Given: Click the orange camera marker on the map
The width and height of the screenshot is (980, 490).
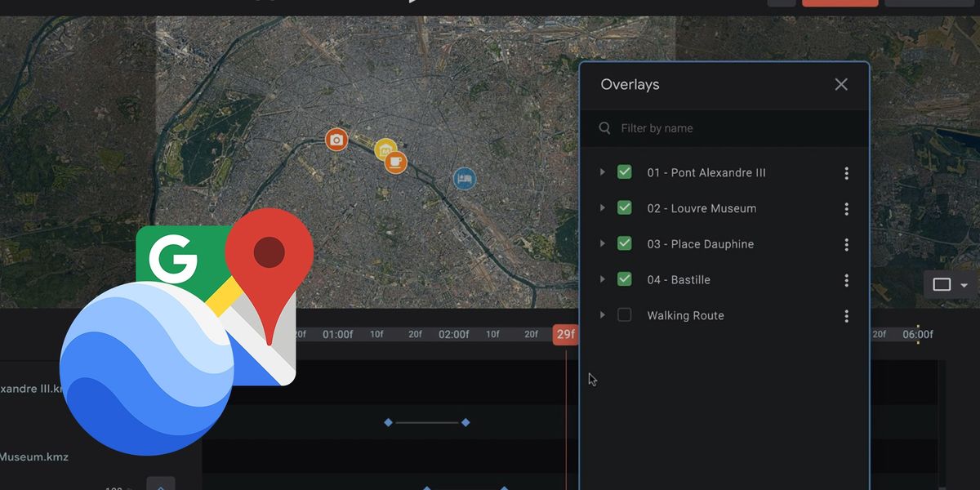Looking at the screenshot, I should 336,140.
